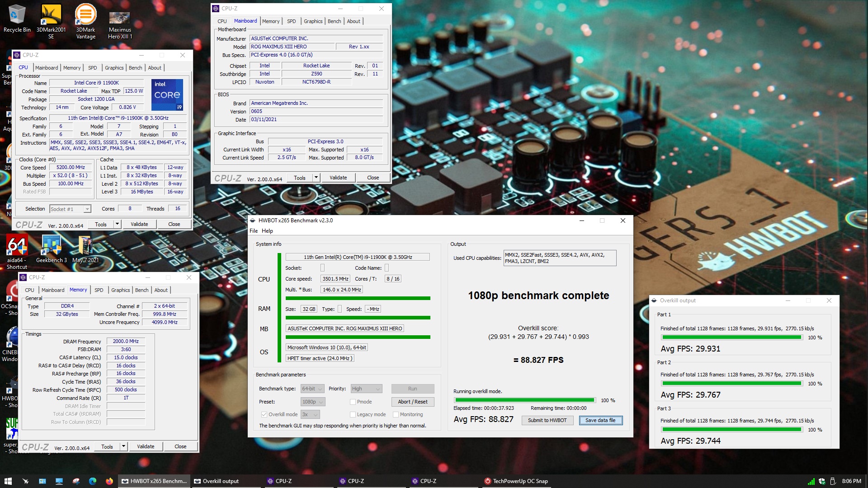Click the overkill mode green progress bar
Viewport: 868px width, 488px height.
524,400
